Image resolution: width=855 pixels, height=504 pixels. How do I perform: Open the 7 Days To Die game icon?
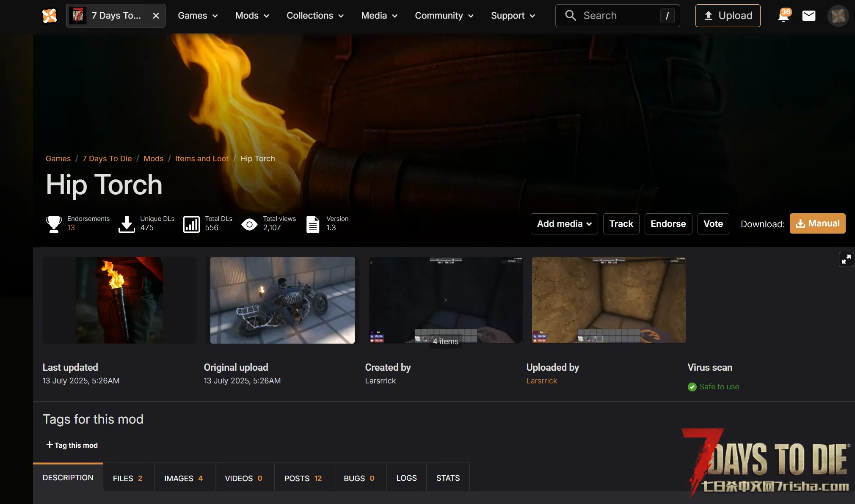(x=78, y=16)
